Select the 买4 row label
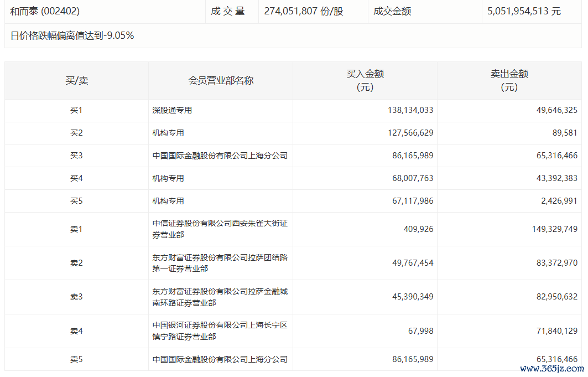The image size is (588, 377). point(76,178)
